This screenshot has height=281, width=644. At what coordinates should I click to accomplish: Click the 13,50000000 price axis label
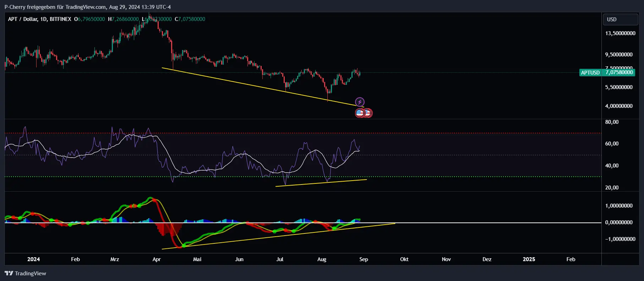620,33
